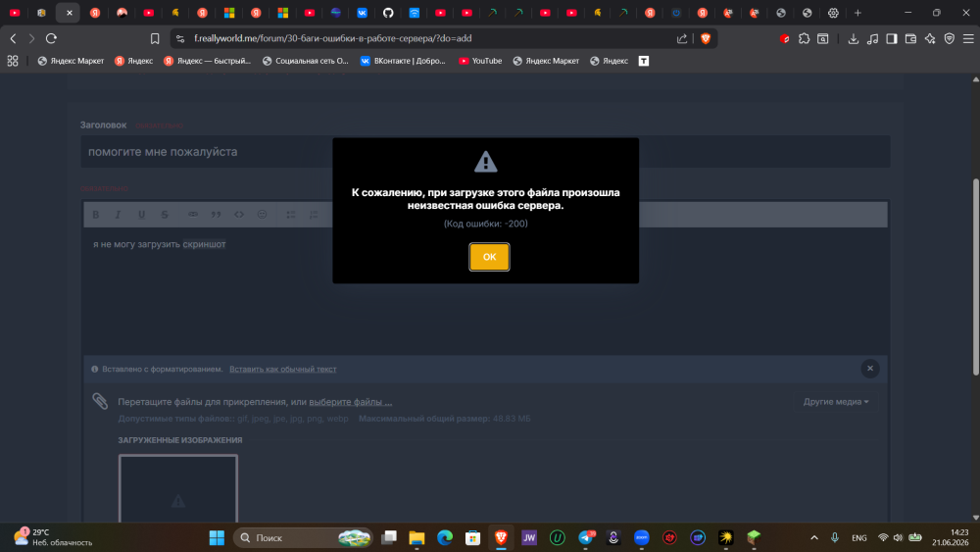Open ВКонтакте bookmark in bookmarks bar
The width and height of the screenshot is (980, 552).
coord(403,61)
